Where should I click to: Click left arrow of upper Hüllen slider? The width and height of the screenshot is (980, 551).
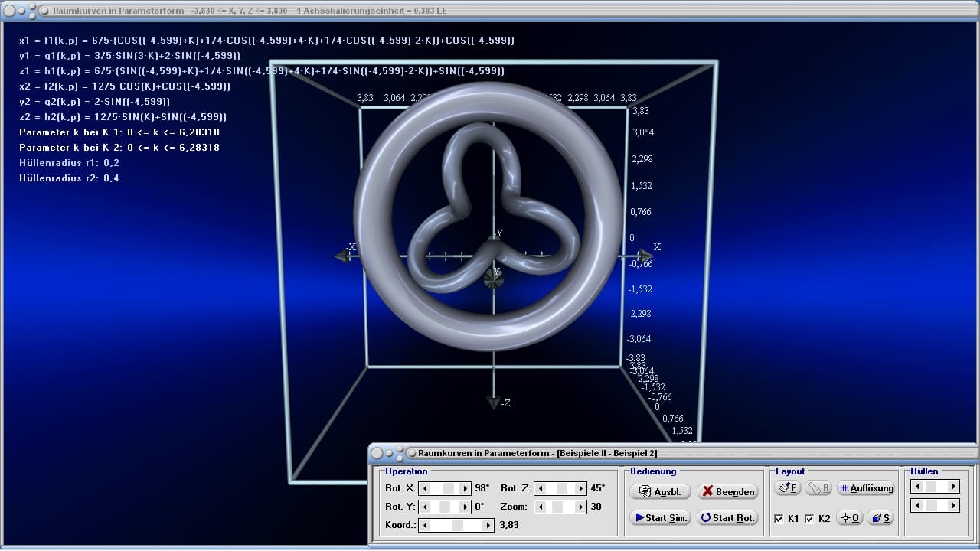point(916,486)
